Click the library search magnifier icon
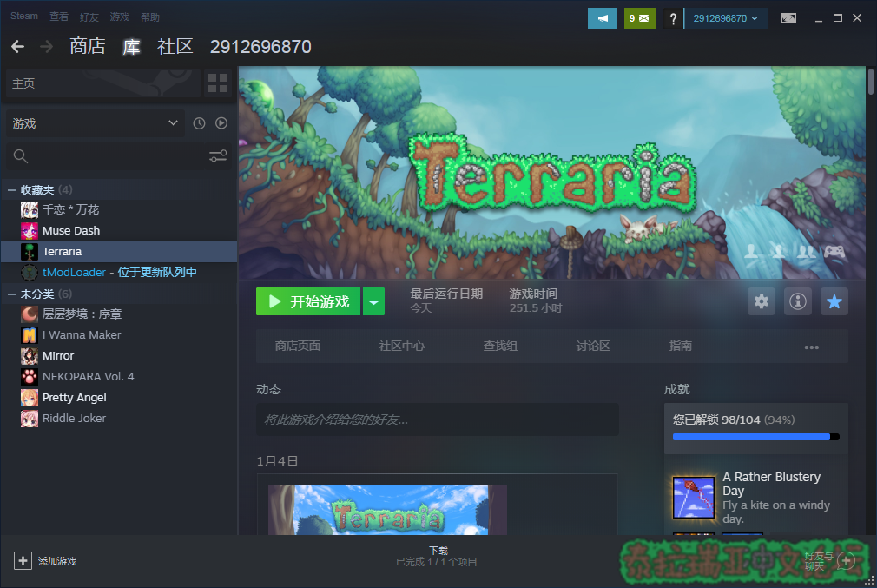877x588 pixels. pyautogui.click(x=21, y=156)
